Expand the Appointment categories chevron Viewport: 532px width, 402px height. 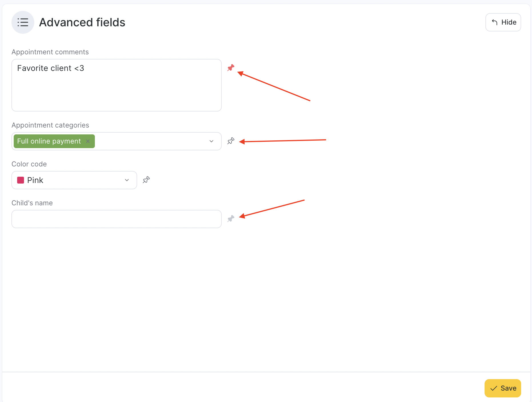[x=211, y=141]
